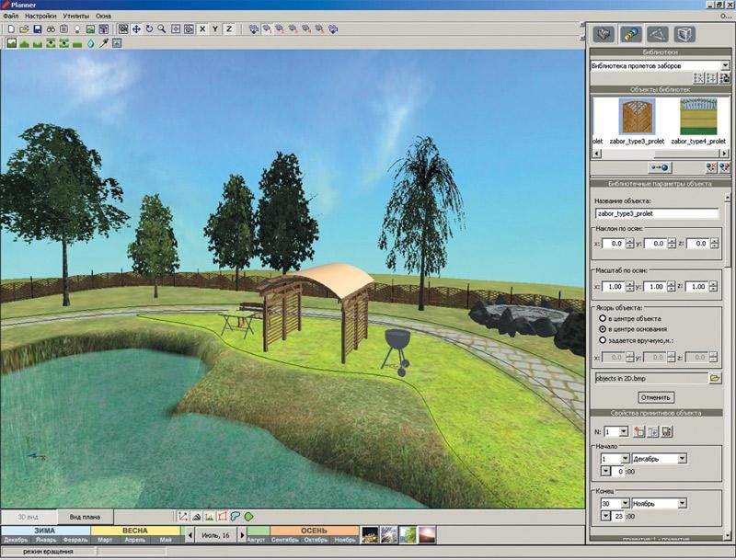Click the water drop tool icon
Image resolution: width=736 pixels, height=560 pixels.
pos(91,43)
